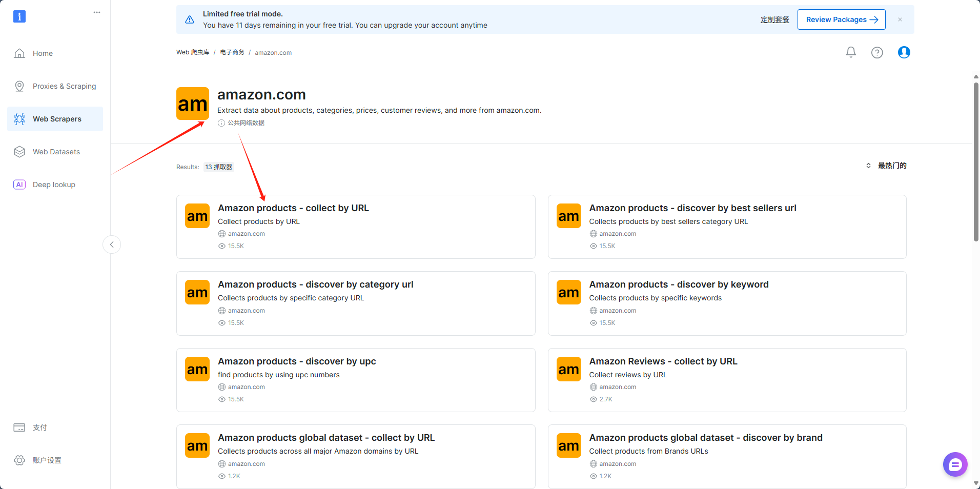Click scrollbar up arrow
This screenshot has height=489, width=980.
point(976,76)
